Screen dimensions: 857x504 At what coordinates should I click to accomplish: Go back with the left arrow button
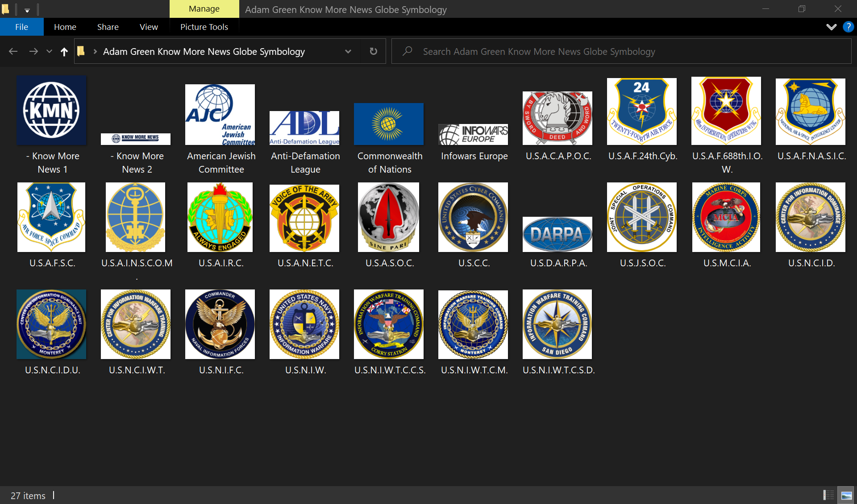[x=13, y=52]
